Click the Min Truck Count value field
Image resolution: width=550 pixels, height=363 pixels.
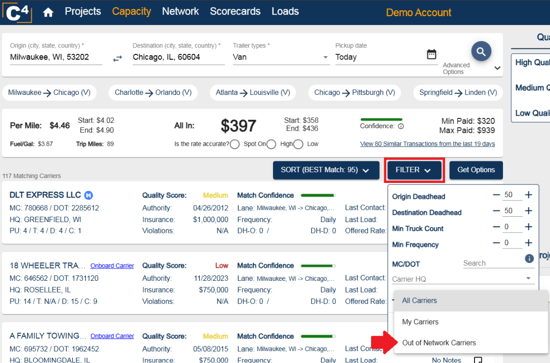click(512, 227)
